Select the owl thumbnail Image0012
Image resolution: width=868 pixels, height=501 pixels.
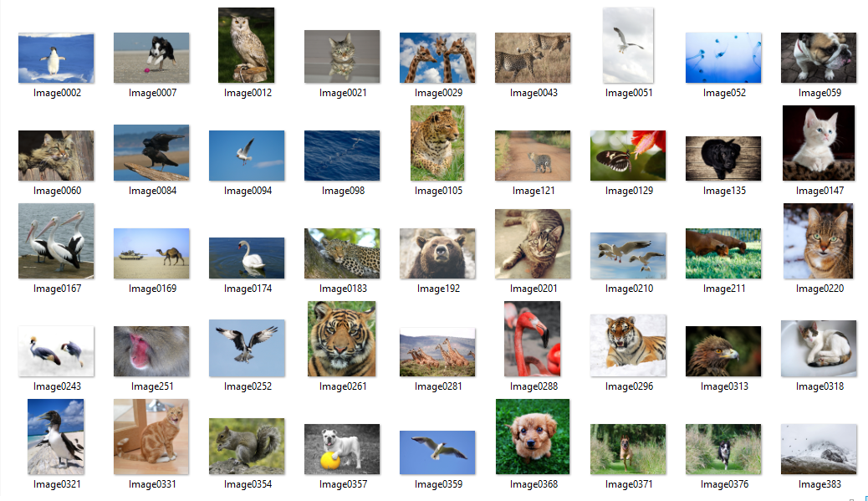pyautogui.click(x=247, y=45)
